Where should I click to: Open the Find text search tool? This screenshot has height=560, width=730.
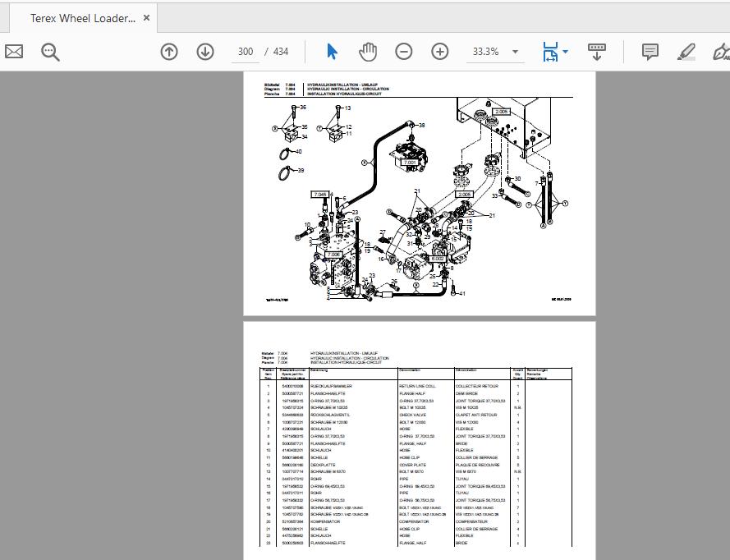50,52
